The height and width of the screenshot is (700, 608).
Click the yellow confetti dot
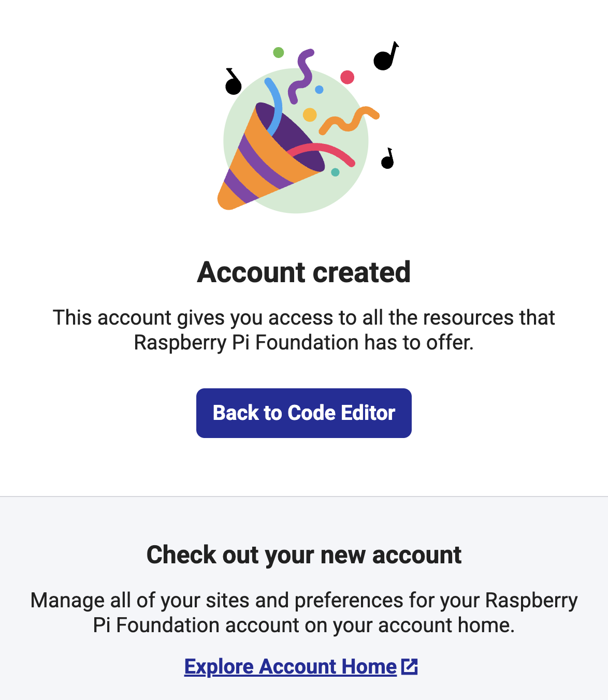point(310,114)
